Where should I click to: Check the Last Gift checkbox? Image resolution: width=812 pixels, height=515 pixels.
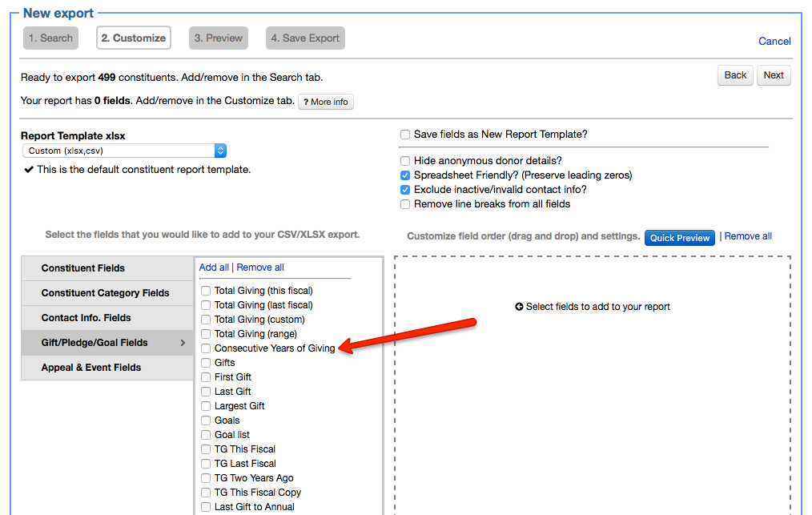pos(206,392)
